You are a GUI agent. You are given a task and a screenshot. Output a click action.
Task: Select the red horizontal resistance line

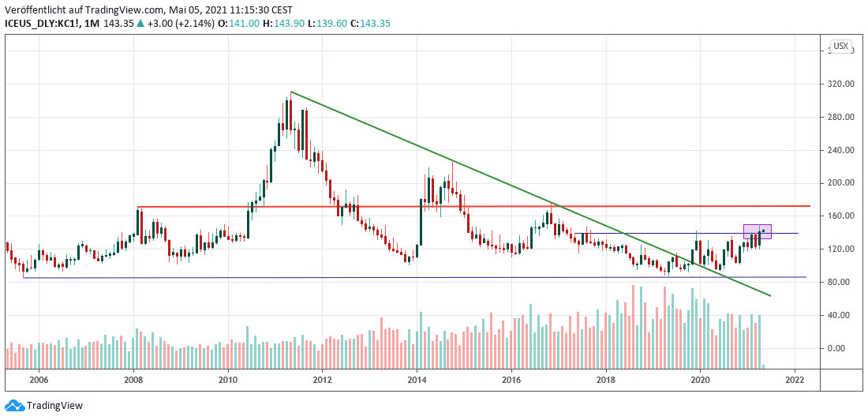click(x=474, y=207)
